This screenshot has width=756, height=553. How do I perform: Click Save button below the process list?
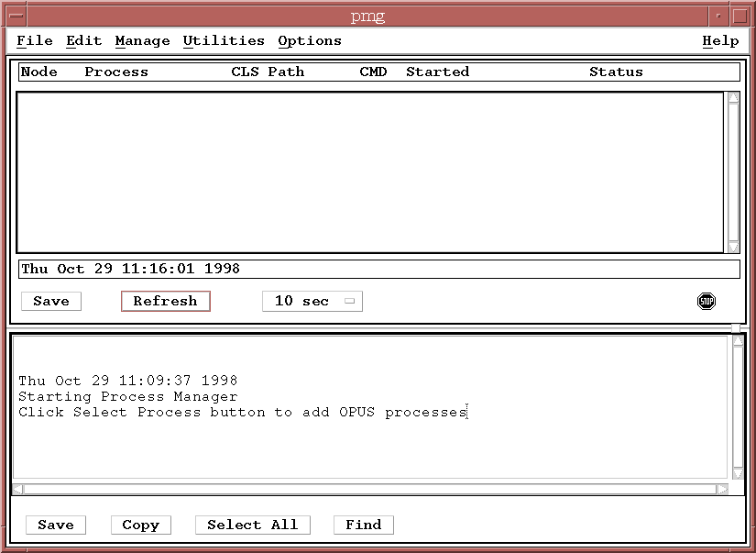(51, 301)
